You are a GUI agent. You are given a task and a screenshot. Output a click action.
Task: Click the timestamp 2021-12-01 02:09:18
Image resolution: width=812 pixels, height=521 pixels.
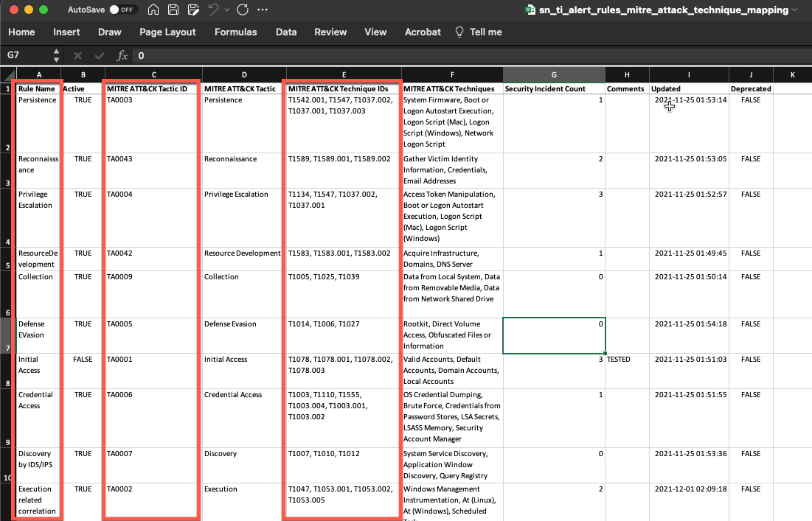[x=690, y=502]
